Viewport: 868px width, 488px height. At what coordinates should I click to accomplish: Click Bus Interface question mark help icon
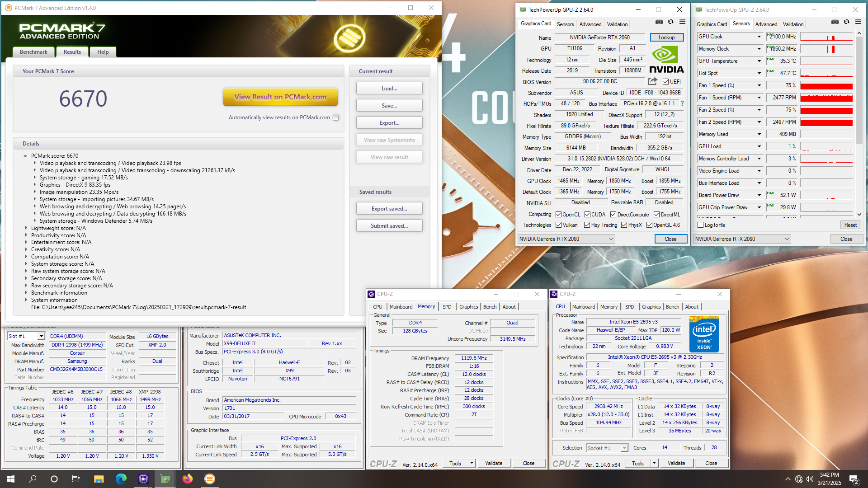coord(682,103)
